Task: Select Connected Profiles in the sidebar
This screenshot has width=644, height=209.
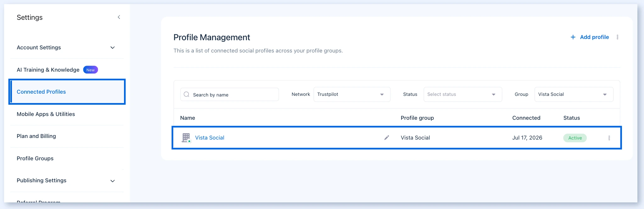Action: 67,92
